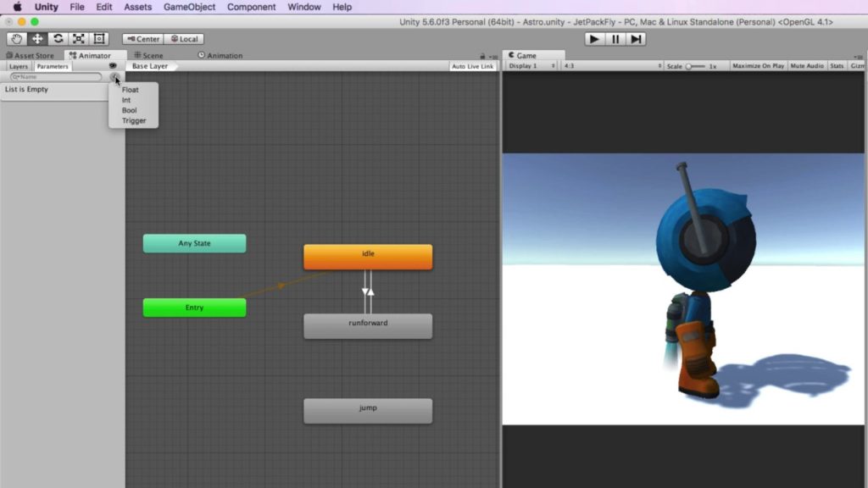Toggle the Animator eye visibility icon
Image resolution: width=868 pixels, height=488 pixels.
(x=113, y=66)
